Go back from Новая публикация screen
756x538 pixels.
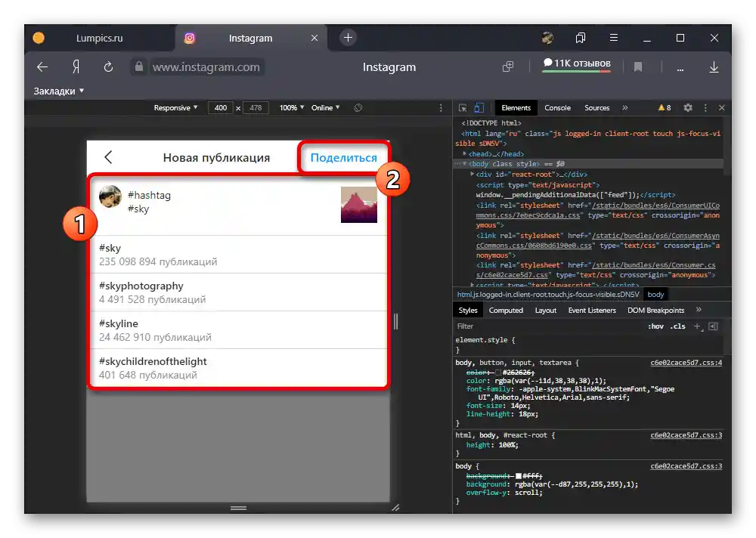coord(108,157)
